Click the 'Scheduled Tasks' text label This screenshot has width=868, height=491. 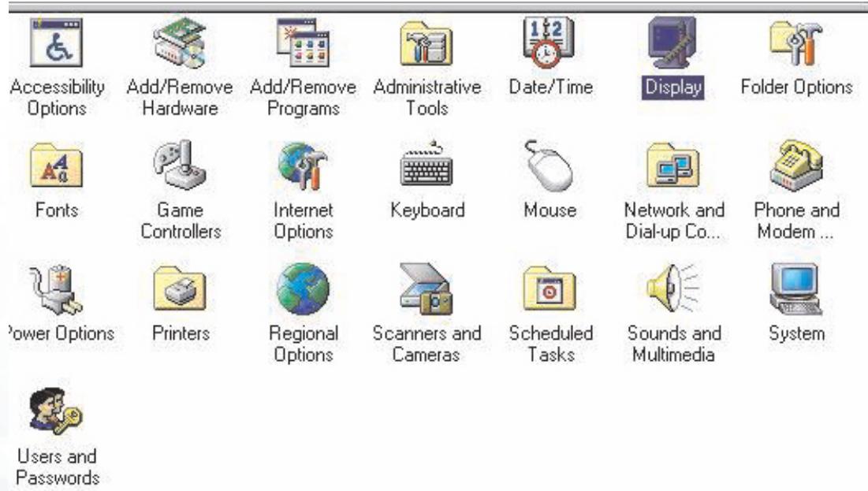click(551, 344)
